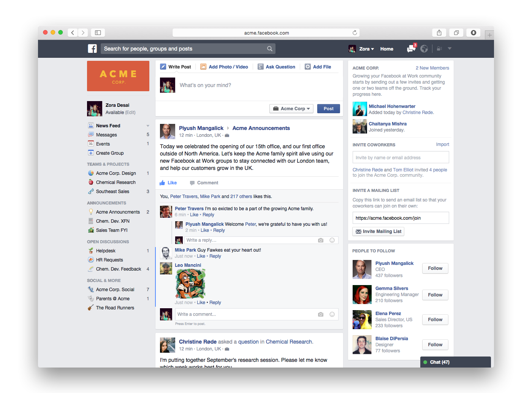Open the emoji picker in the reply box
This screenshot has width=532, height=393.
(x=332, y=240)
